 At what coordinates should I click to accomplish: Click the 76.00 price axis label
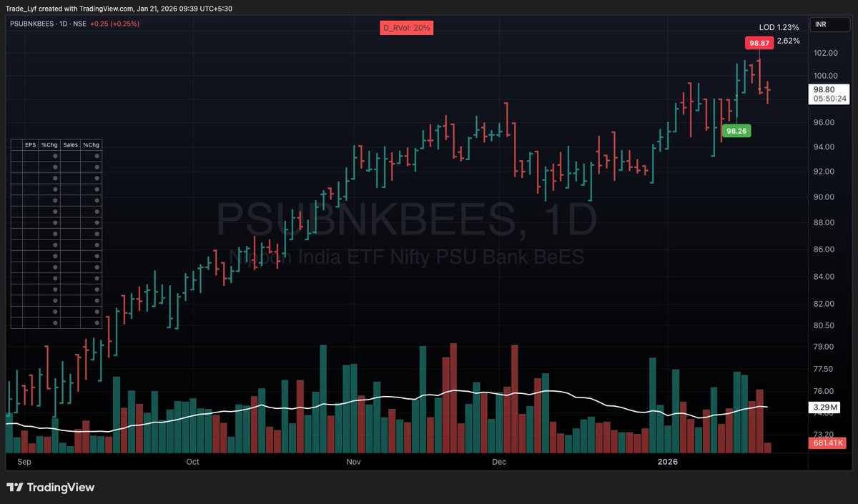824,391
